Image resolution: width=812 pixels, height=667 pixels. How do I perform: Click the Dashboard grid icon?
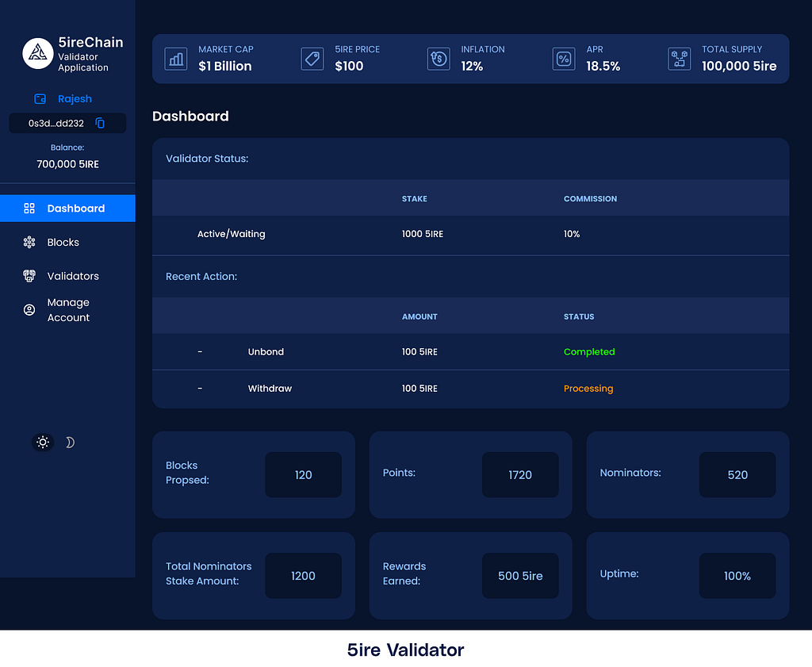point(29,208)
